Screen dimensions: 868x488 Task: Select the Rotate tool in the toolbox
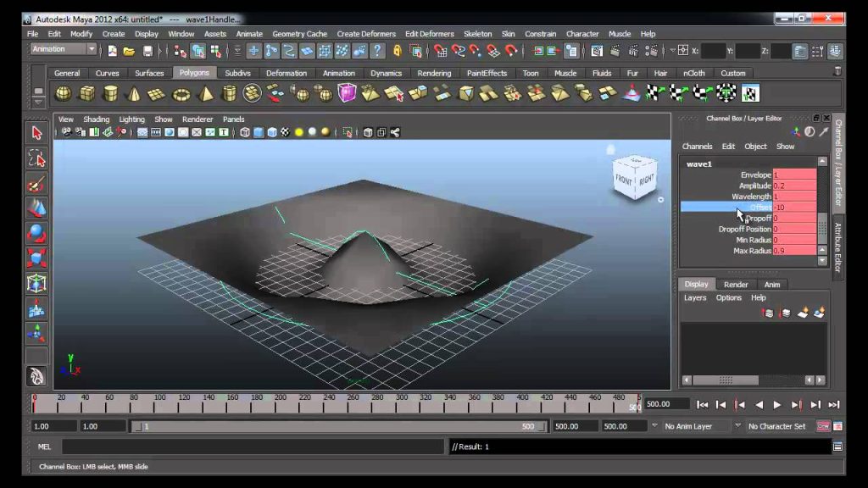36,234
